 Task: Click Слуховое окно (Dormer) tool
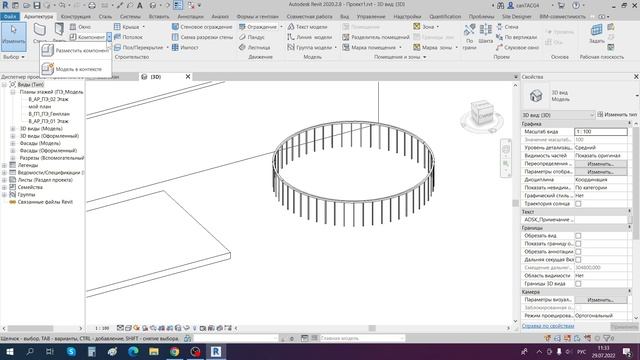(517, 47)
